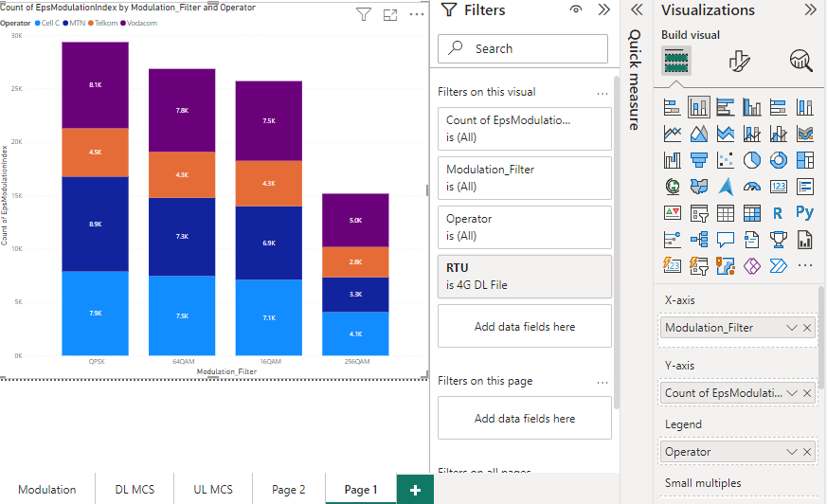Choose the Line chart visual
This screenshot has width=827, height=504.
coord(672,134)
